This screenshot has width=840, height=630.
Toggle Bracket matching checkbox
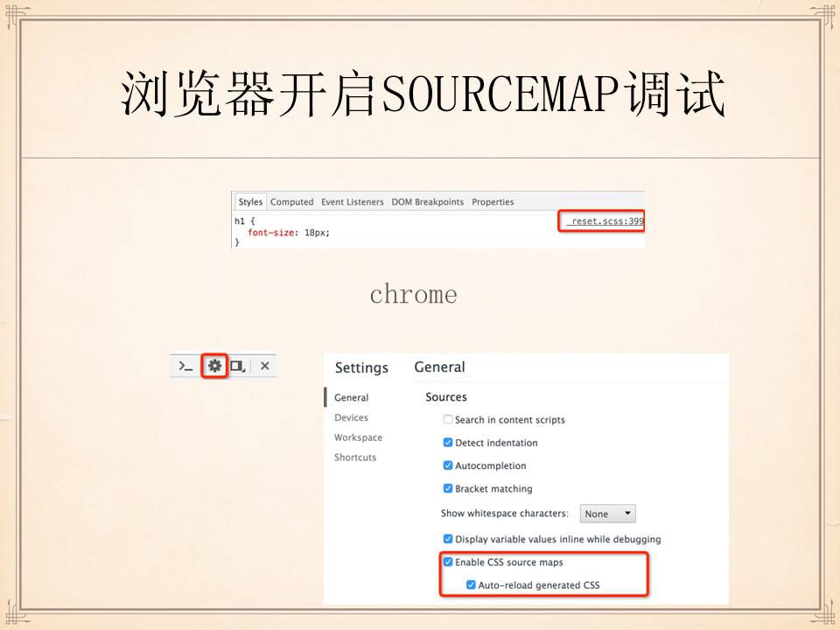[448, 488]
